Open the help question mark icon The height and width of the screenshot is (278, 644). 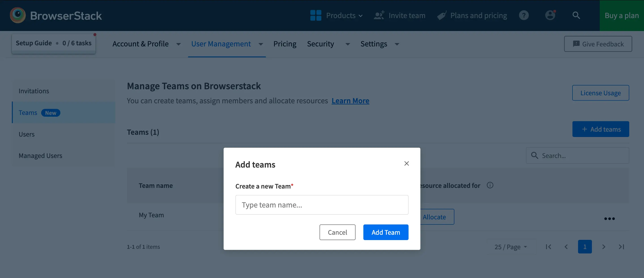tap(524, 15)
